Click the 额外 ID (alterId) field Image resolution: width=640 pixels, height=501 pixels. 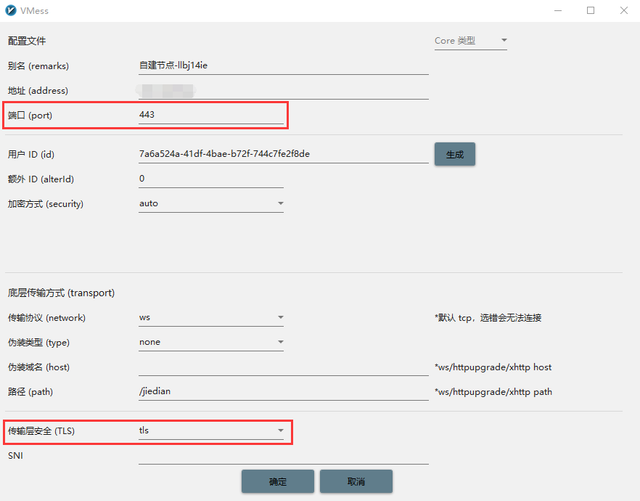[x=210, y=179]
